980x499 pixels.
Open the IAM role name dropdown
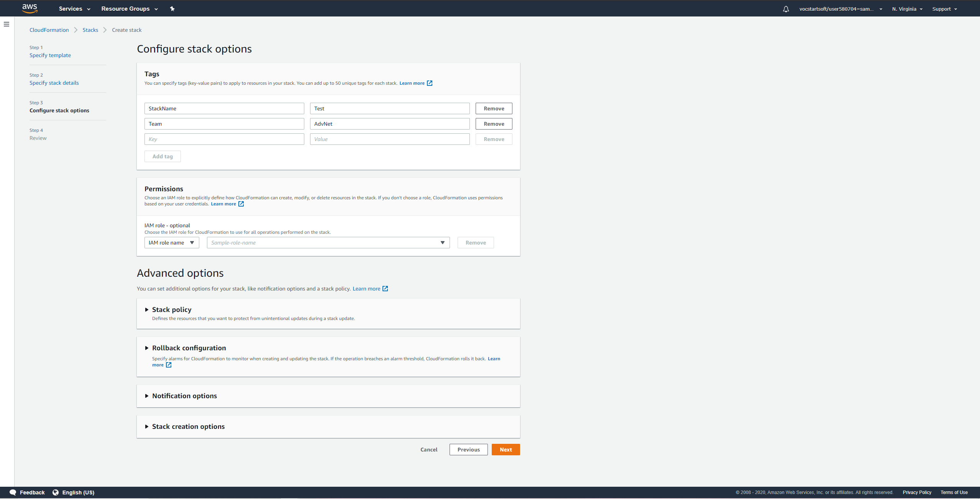[x=172, y=243]
